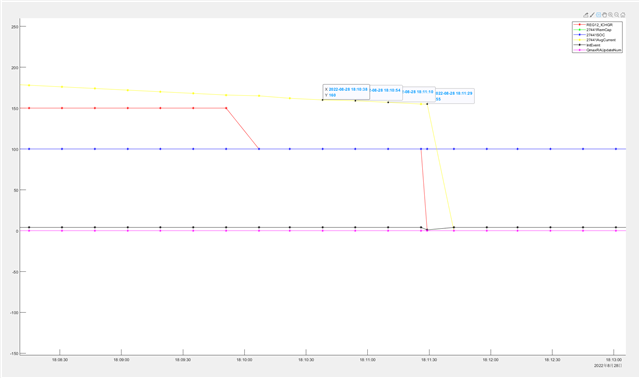
Task: Click x-axis tick label 18:10:30
Action: [306, 360]
